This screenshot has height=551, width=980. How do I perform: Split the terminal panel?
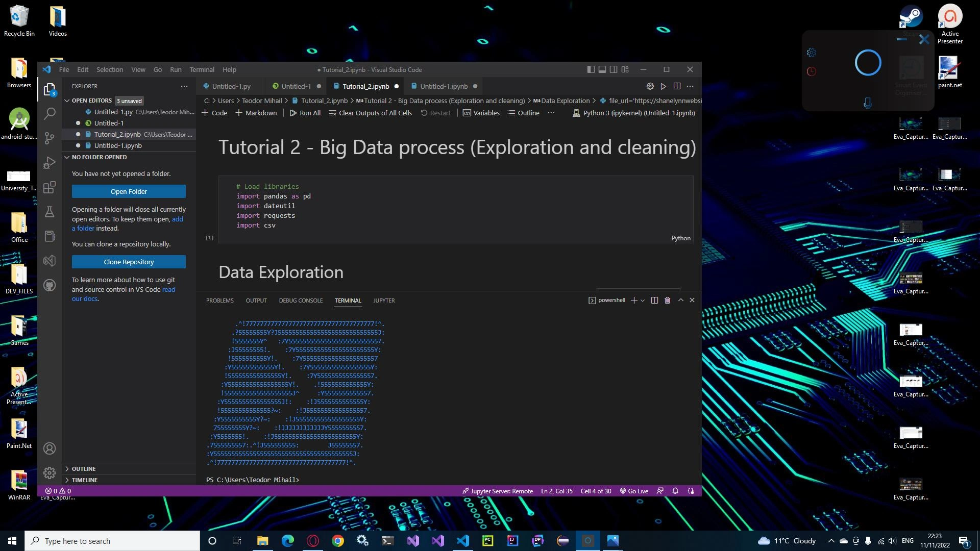[x=654, y=300]
